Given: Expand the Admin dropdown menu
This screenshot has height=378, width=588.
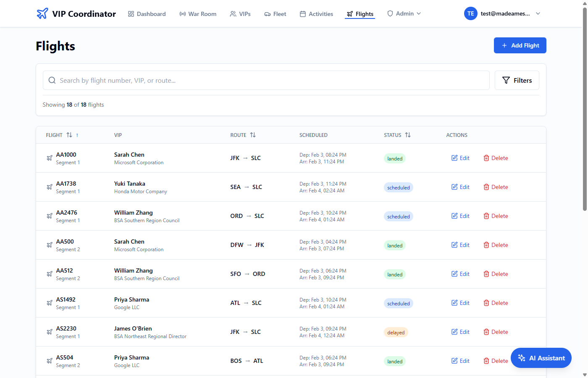Looking at the screenshot, I should click(404, 13).
